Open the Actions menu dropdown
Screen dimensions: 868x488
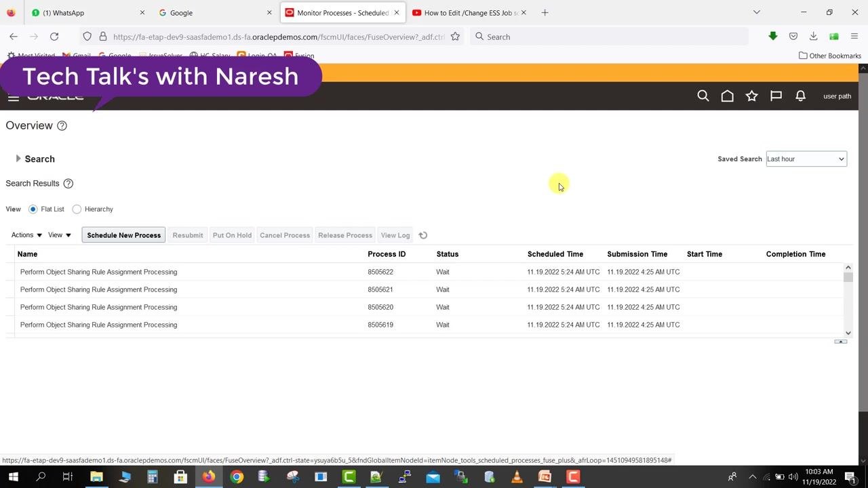26,235
